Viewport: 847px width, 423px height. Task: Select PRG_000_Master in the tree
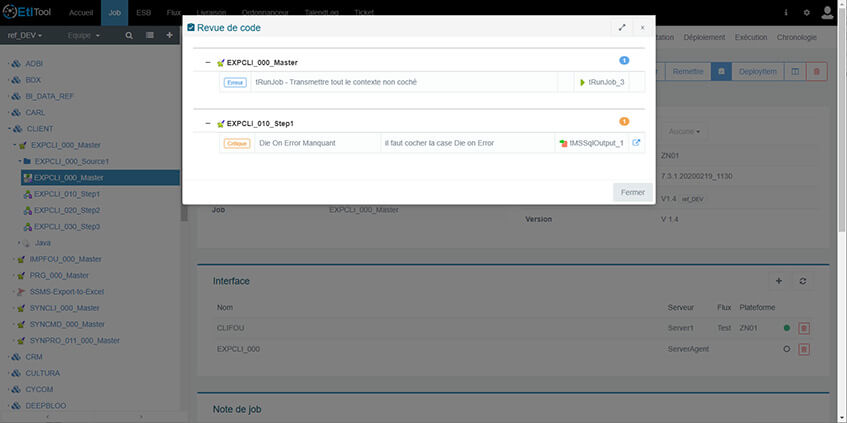point(59,276)
